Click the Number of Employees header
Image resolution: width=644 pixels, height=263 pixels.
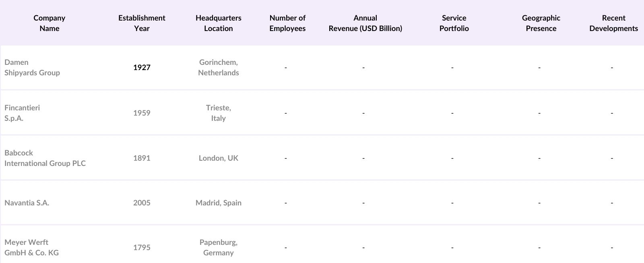[x=287, y=23]
